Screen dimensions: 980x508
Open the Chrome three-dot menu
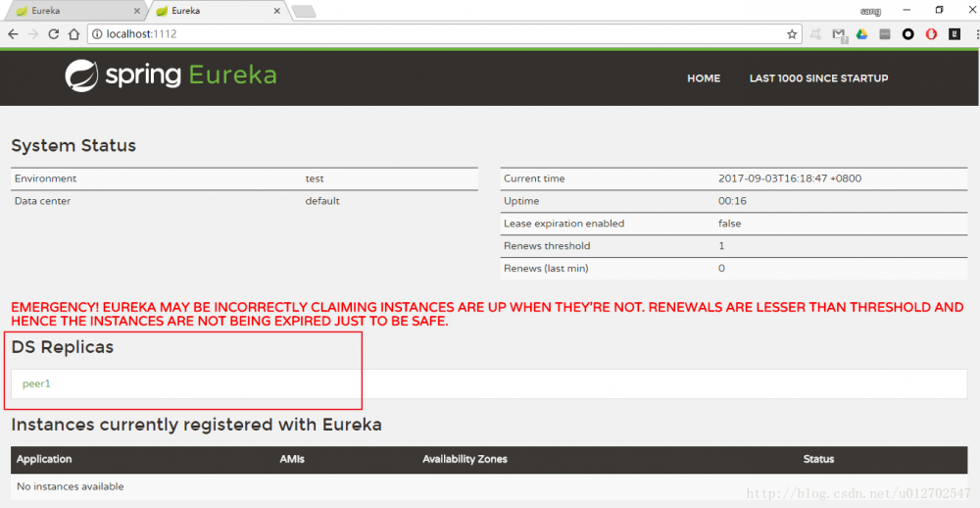(x=975, y=34)
